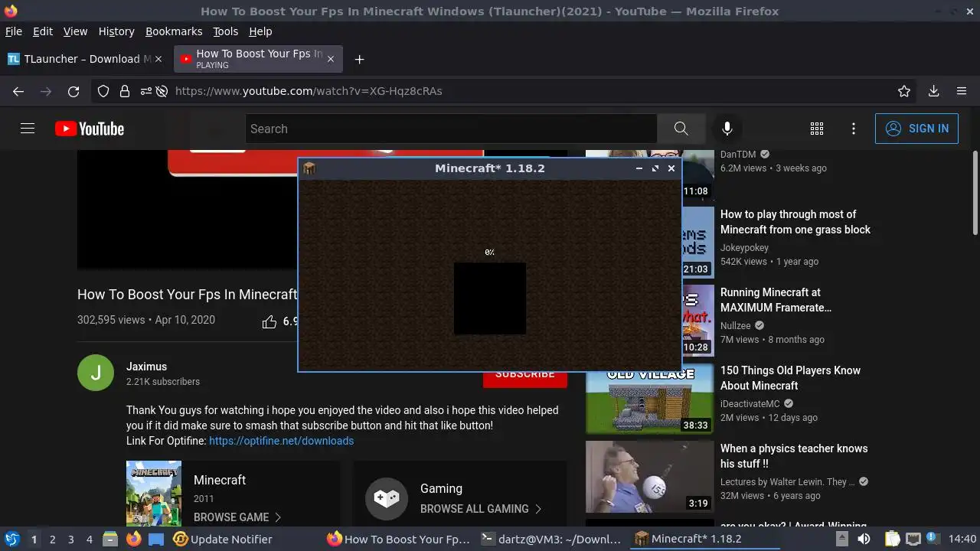Switch to workspace 3

pos(70,539)
